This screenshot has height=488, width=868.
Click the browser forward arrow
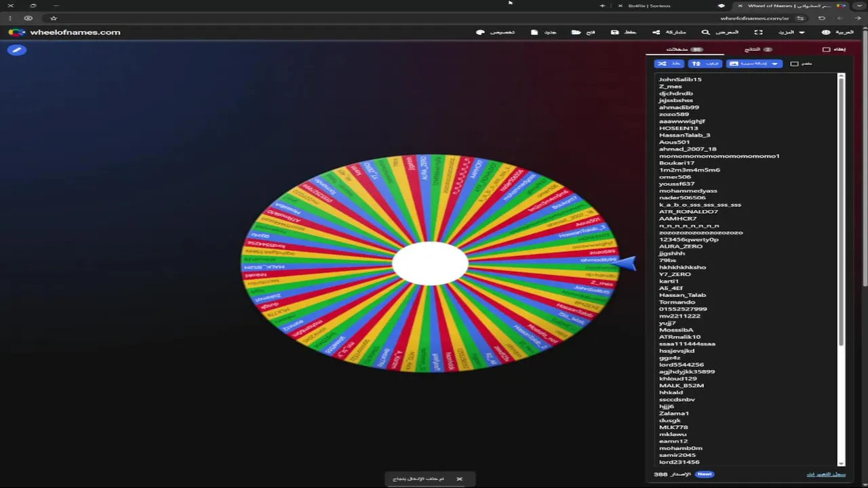tap(841, 18)
